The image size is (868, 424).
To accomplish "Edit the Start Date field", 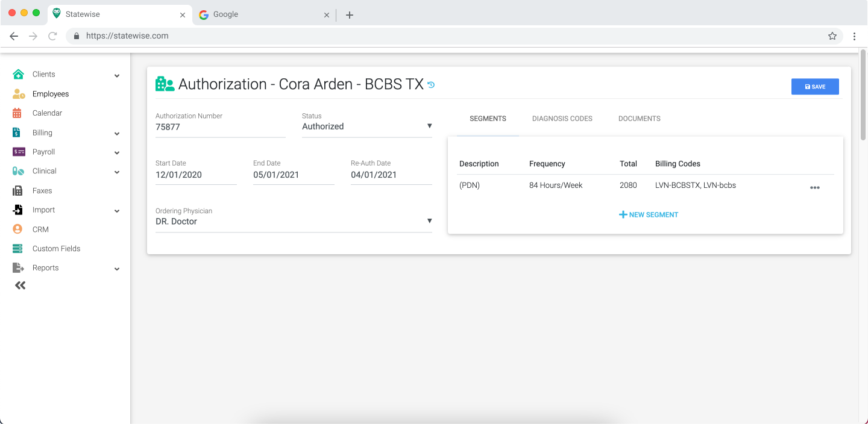I will [196, 175].
